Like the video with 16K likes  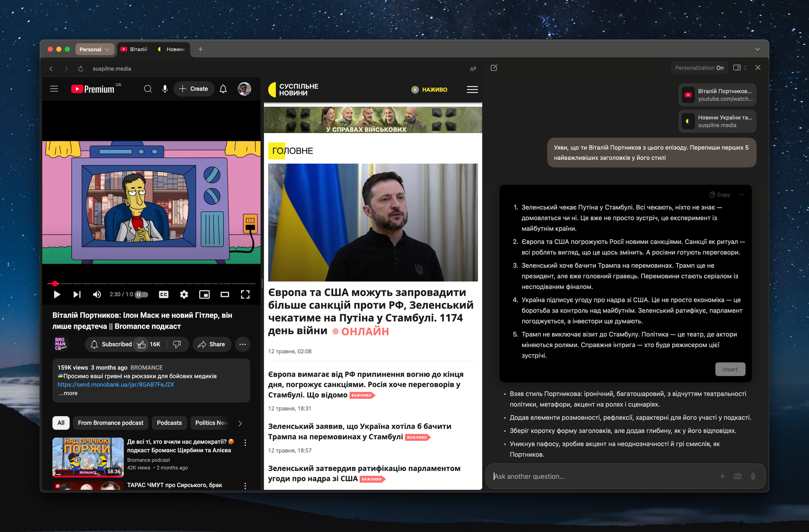pyautogui.click(x=149, y=344)
